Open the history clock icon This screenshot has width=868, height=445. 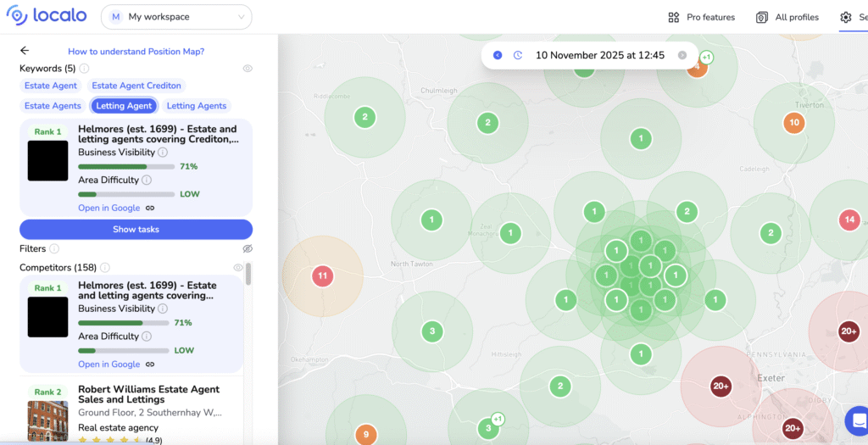(x=518, y=55)
